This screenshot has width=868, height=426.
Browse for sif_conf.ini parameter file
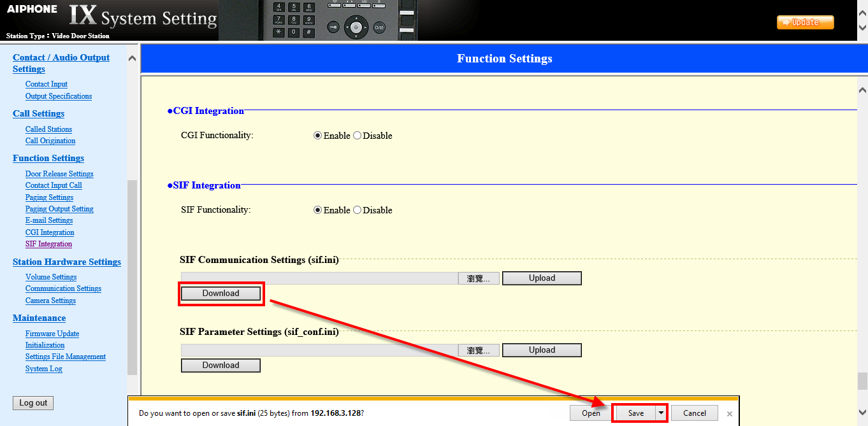[x=478, y=350]
